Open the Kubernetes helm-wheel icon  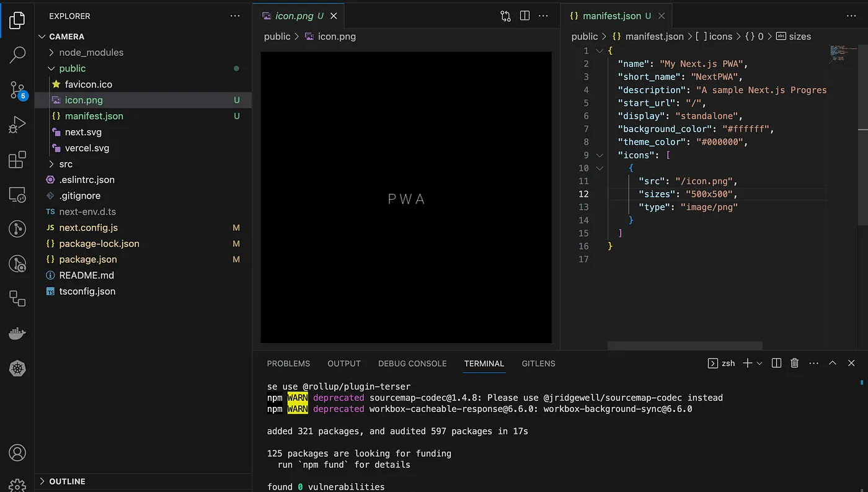[17, 369]
